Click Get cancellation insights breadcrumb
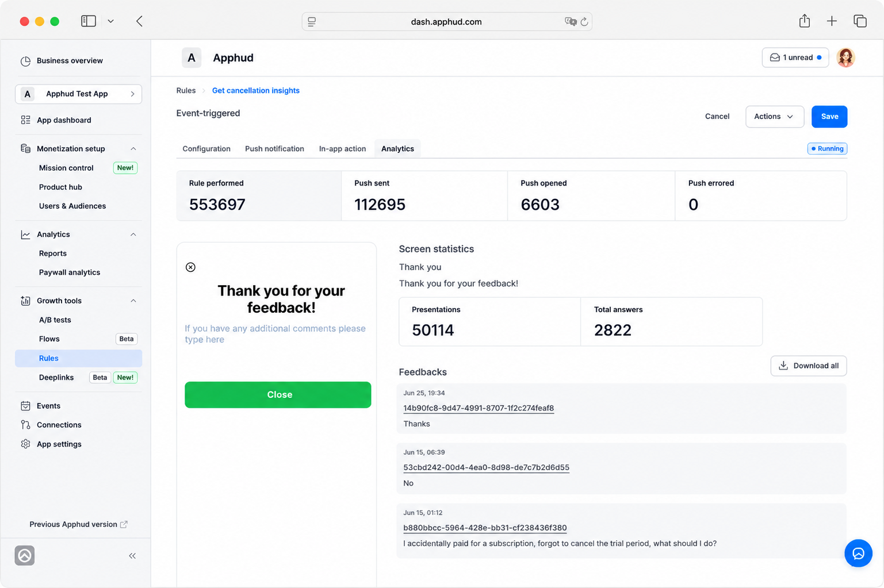Viewport: 884px width, 588px height. (256, 91)
